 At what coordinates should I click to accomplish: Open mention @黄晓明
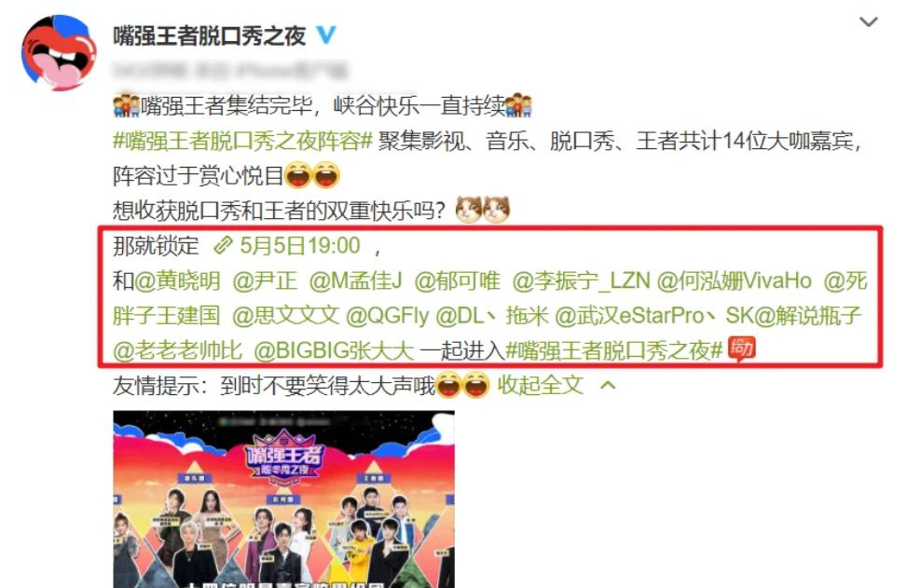tap(178, 281)
